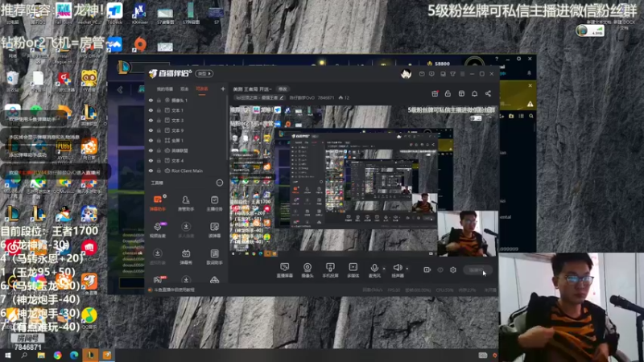Open the 房管助手 tool
The image size is (644, 362).
186,204
